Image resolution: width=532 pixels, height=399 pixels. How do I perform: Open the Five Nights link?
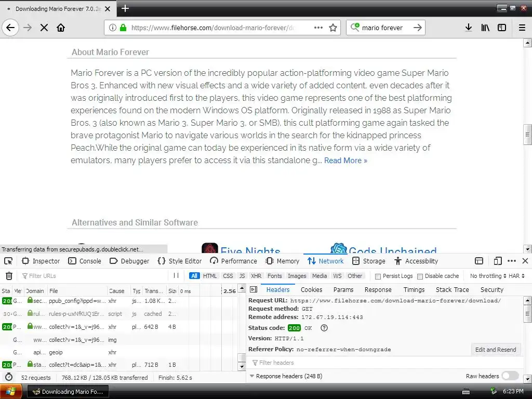click(250, 250)
